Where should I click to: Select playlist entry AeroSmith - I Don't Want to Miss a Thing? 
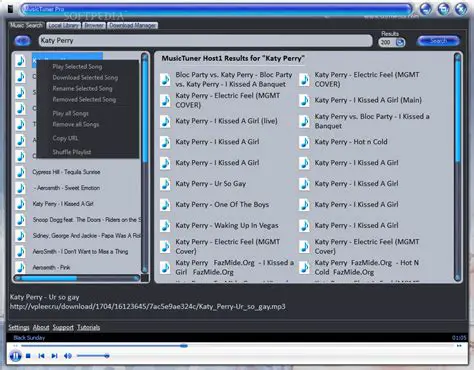80,252
